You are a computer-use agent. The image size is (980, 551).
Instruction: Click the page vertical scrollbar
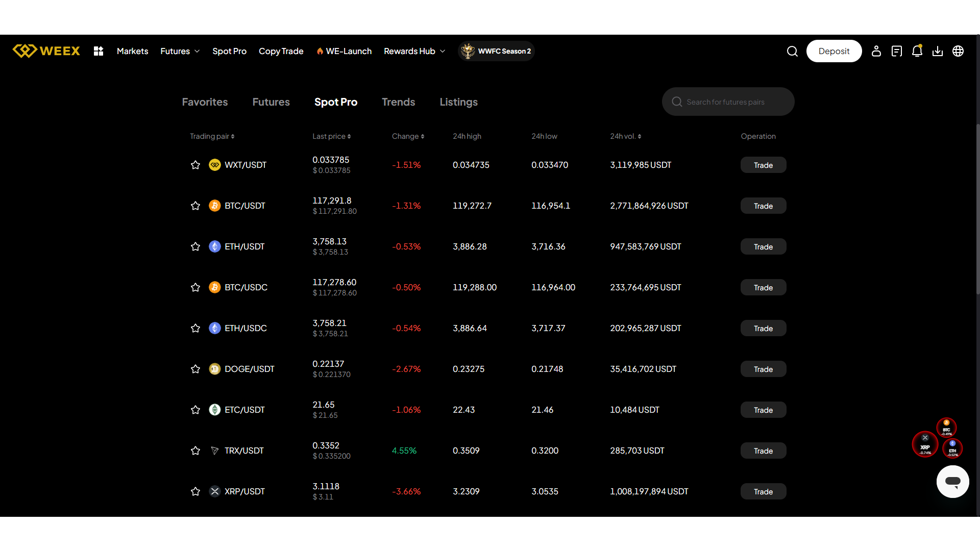click(x=977, y=209)
